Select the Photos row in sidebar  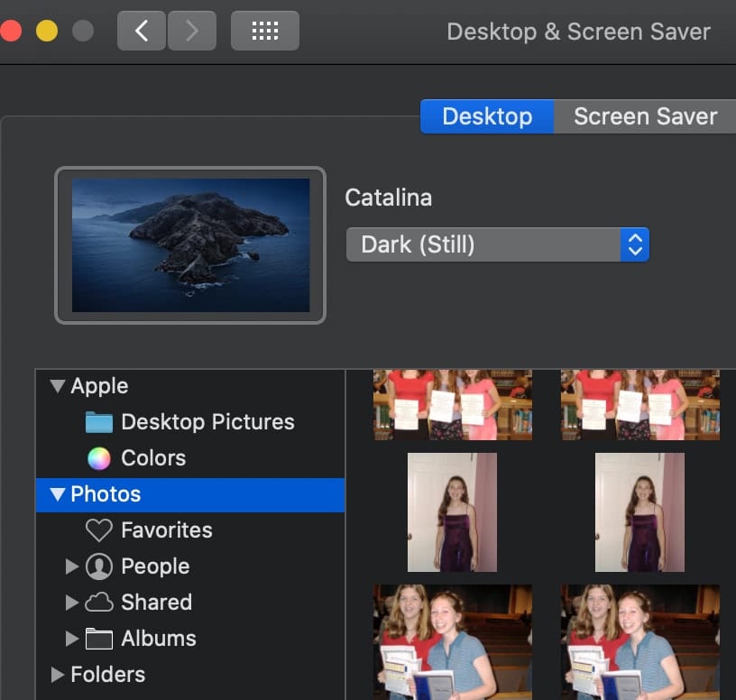point(189,494)
